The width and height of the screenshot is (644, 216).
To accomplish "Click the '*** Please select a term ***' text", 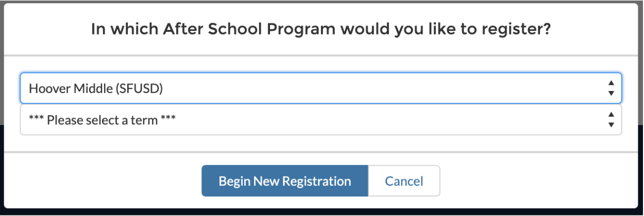I will [x=102, y=120].
